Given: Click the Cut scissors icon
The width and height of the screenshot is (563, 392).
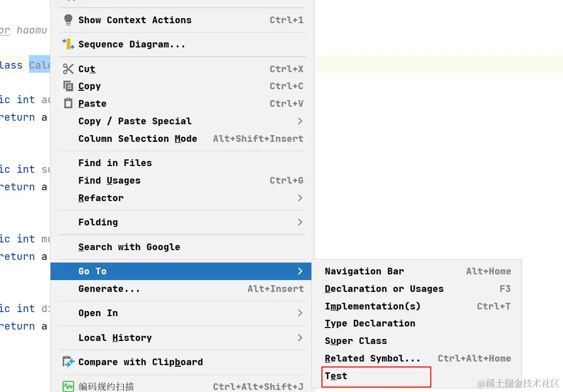Looking at the screenshot, I should (68, 69).
